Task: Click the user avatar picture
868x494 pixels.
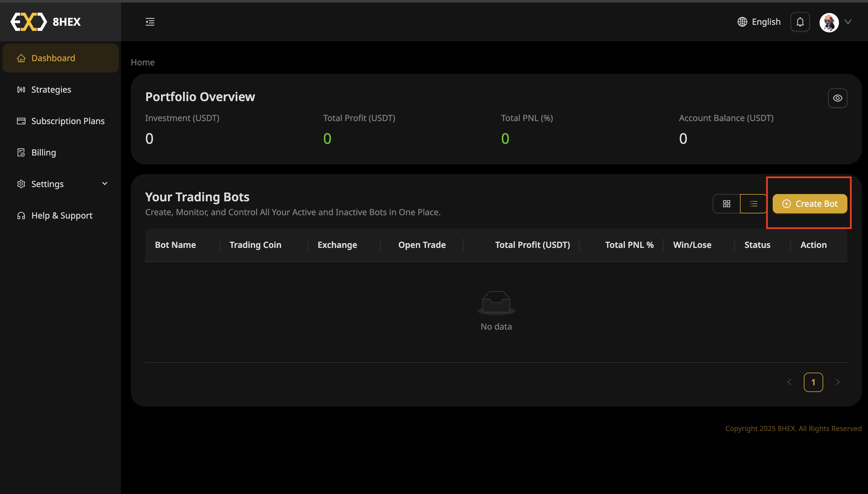Action: click(x=829, y=22)
